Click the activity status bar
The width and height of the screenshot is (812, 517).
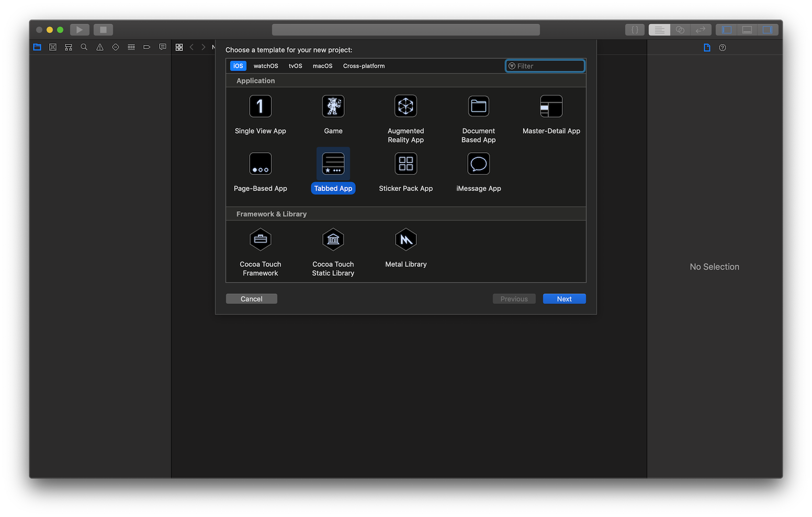[406, 30]
